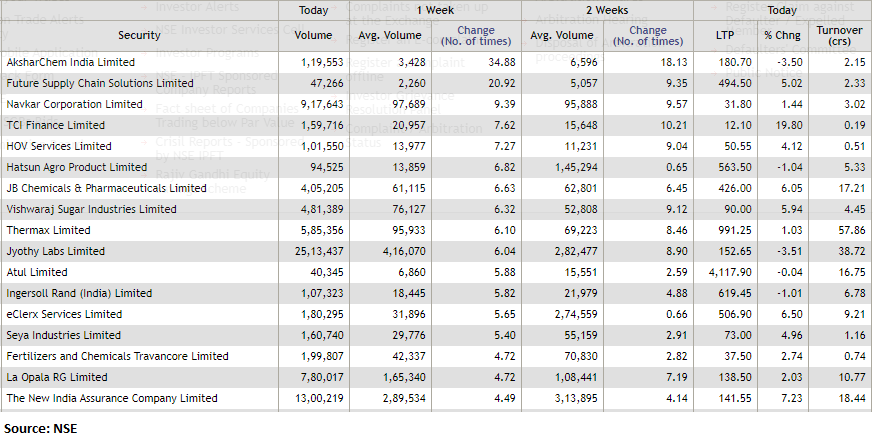Screen dimensions: 873x440
Task: Click New India Assurance % change 7.23
Action: click(794, 398)
